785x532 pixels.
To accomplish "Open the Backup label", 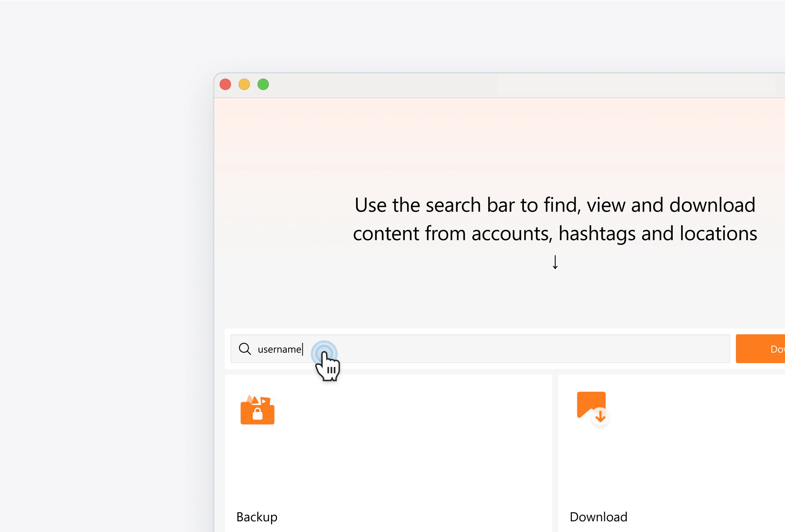I will [257, 517].
